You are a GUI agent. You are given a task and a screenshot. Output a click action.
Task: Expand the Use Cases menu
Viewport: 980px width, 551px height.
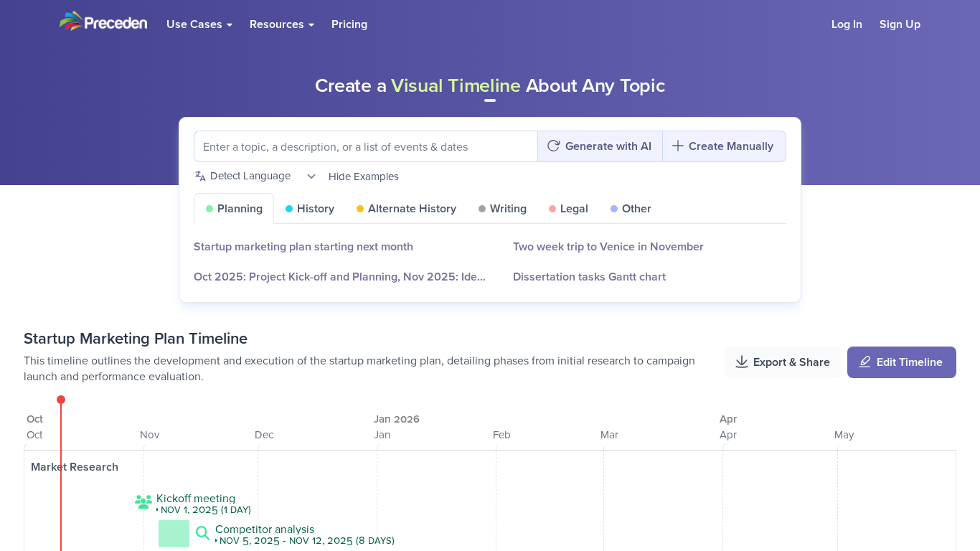point(199,24)
